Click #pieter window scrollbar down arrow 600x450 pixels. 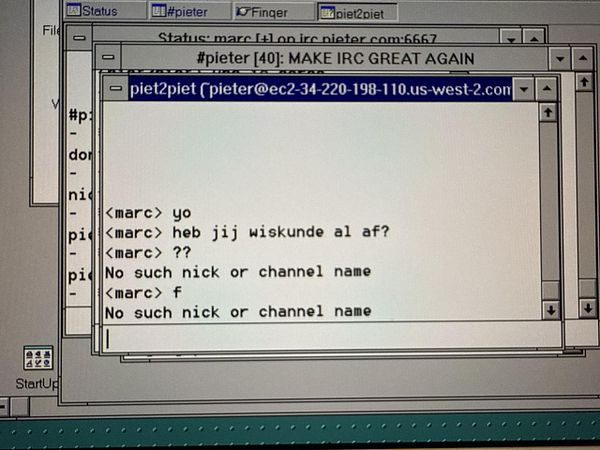pos(588,308)
